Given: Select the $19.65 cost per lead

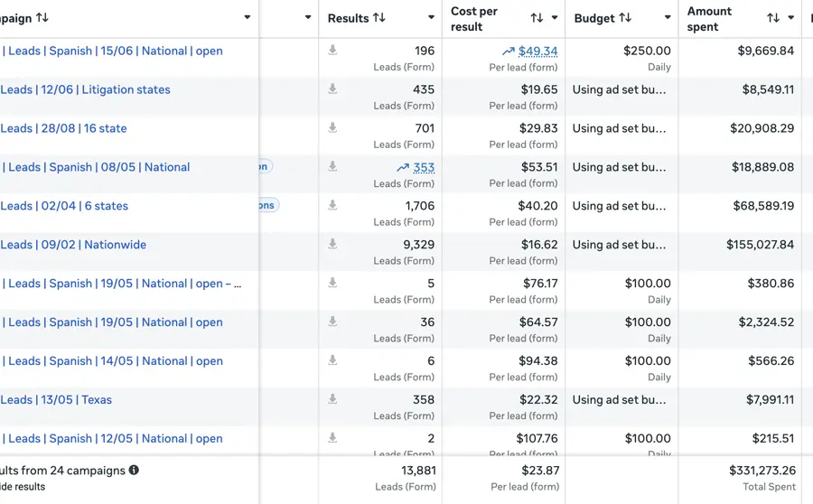Looking at the screenshot, I should tap(539, 89).
